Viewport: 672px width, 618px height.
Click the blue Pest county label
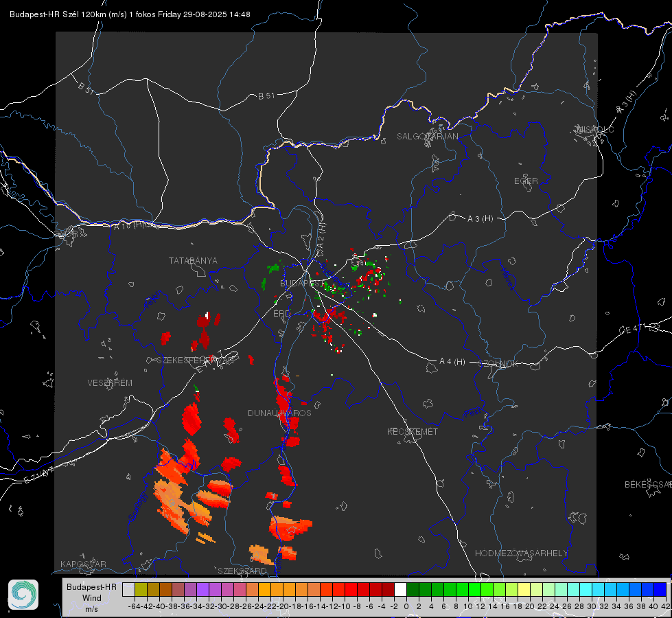tap(472, 413)
